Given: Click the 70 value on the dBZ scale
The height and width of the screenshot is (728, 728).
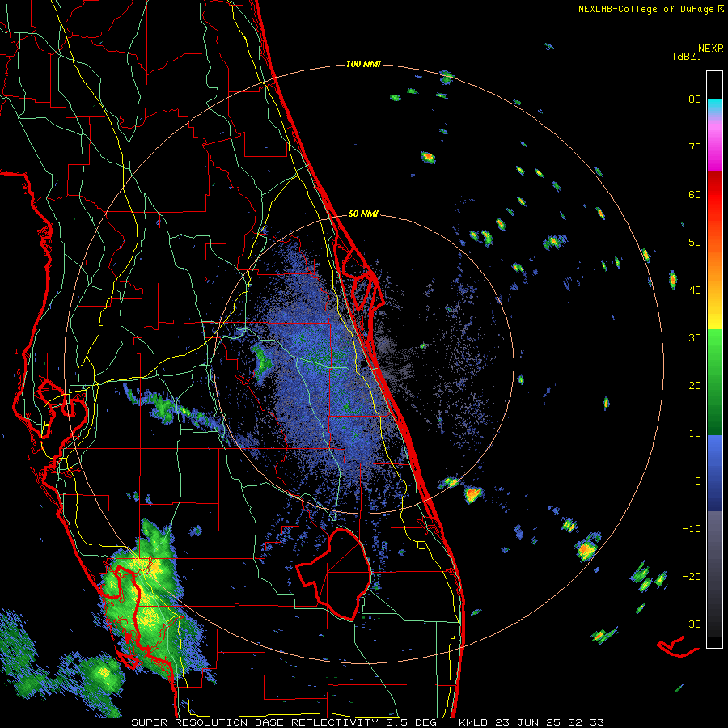Looking at the screenshot, I should coord(695,146).
